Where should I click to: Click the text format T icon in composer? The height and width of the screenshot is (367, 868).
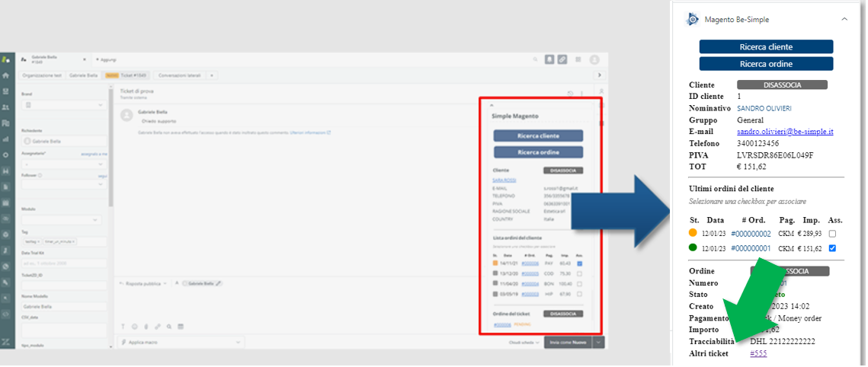pos(123,326)
